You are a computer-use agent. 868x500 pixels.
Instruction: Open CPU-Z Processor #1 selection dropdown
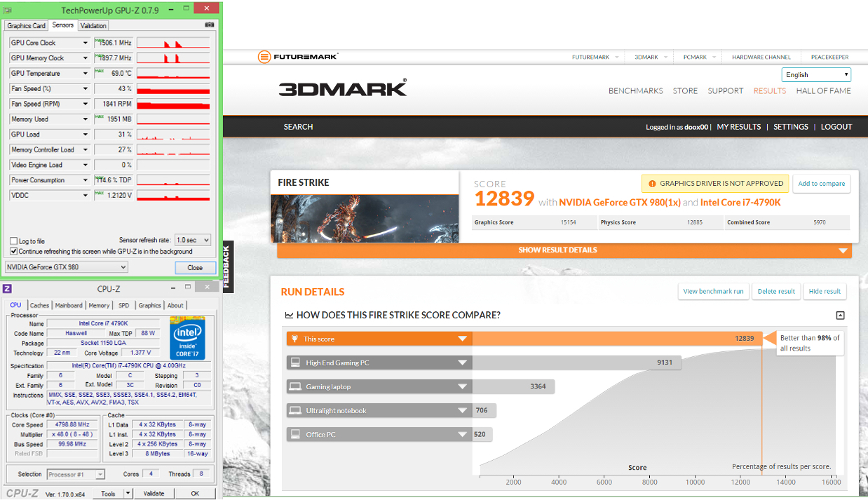76,474
